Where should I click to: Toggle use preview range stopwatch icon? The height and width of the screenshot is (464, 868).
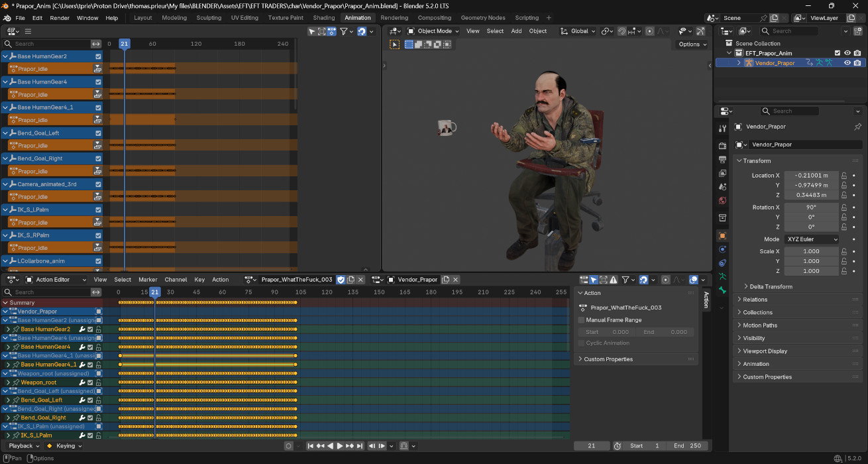(x=618, y=446)
